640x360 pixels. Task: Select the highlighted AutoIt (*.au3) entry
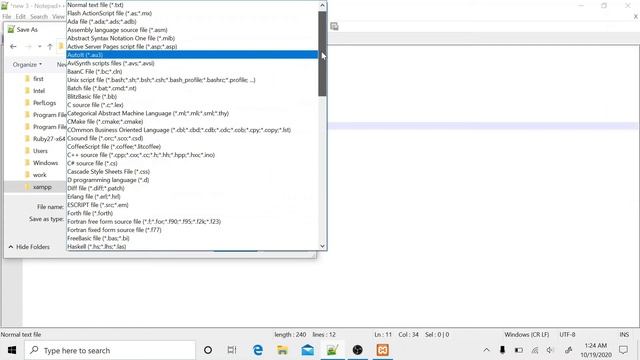point(192,55)
